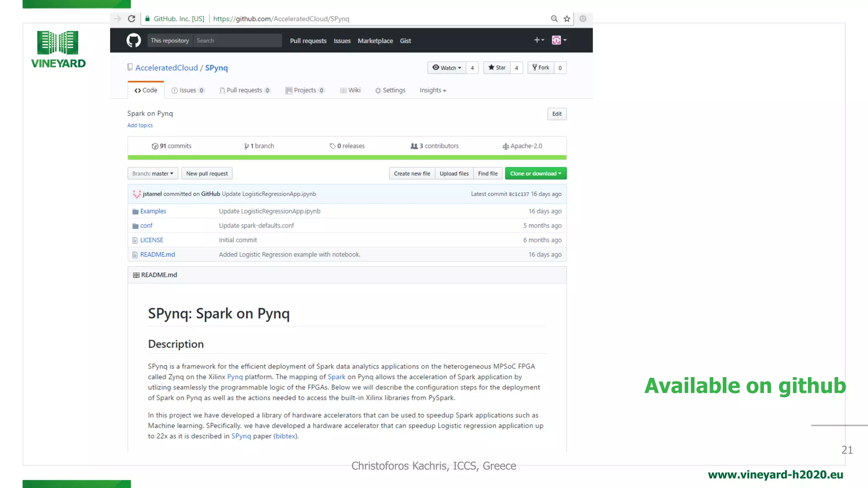The height and width of the screenshot is (488, 868).
Task: Click the browser extension icon beside star
Action: point(583,19)
